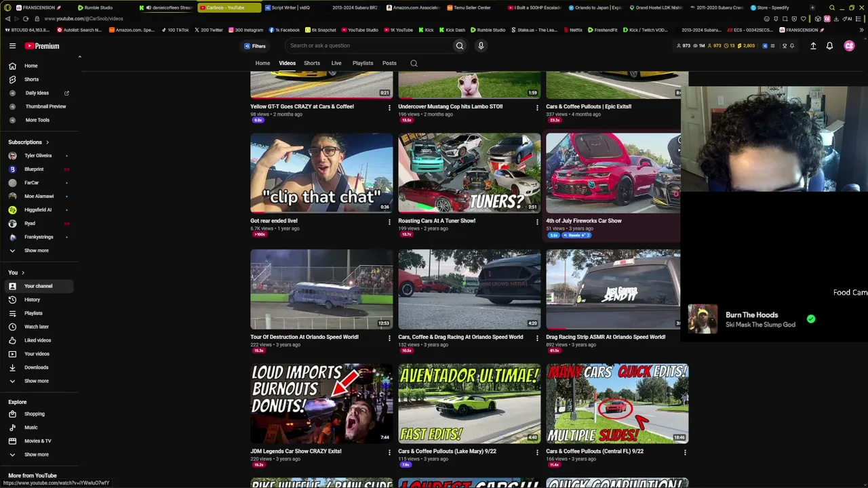This screenshot has width=868, height=488.
Task: Search within channel using the tab-row magnifier
Action: [x=414, y=64]
